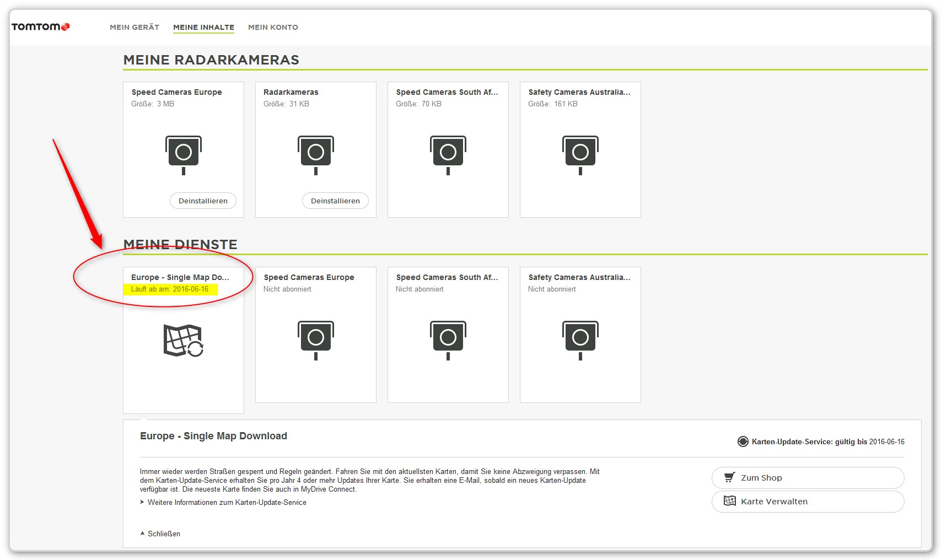941x560 pixels.
Task: Select the Safety Cameras Australia icon under Meine Radarkameras
Action: point(580,154)
